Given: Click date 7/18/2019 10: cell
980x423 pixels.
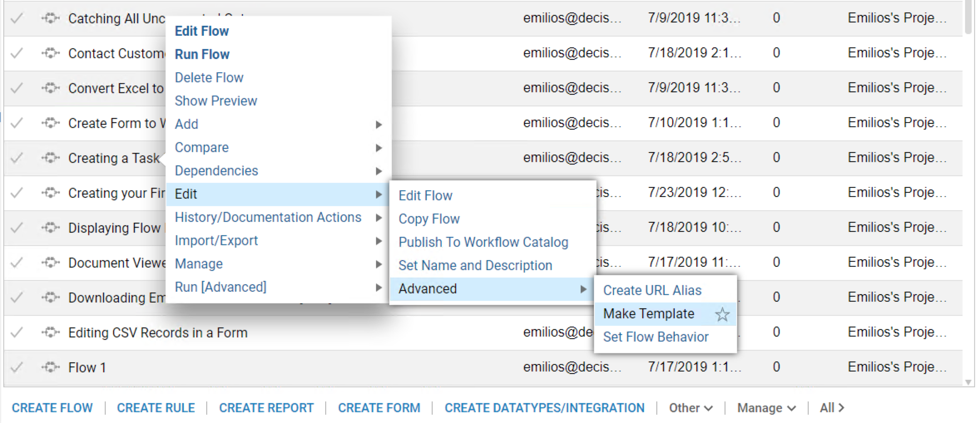Looking at the screenshot, I should [695, 227].
